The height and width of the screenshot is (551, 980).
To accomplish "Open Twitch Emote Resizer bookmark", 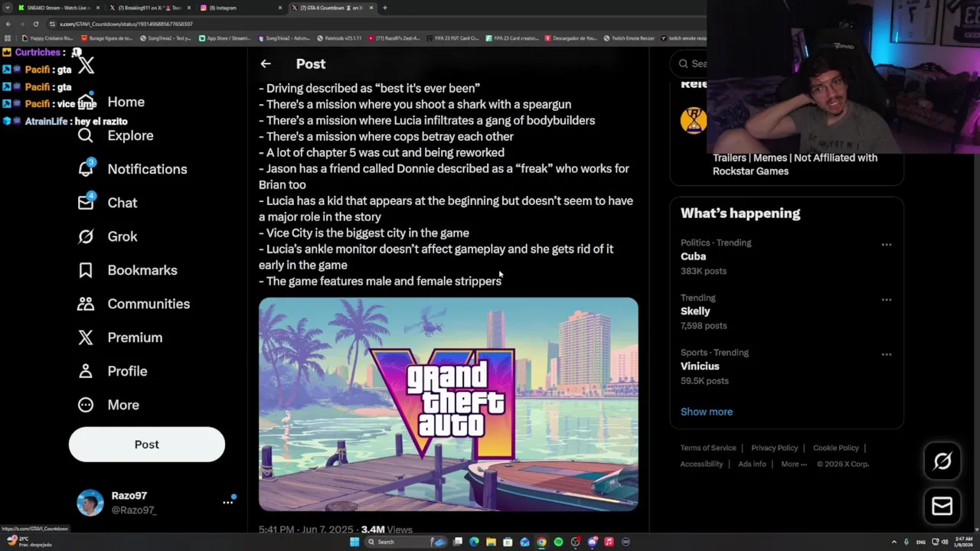I will coord(629,38).
